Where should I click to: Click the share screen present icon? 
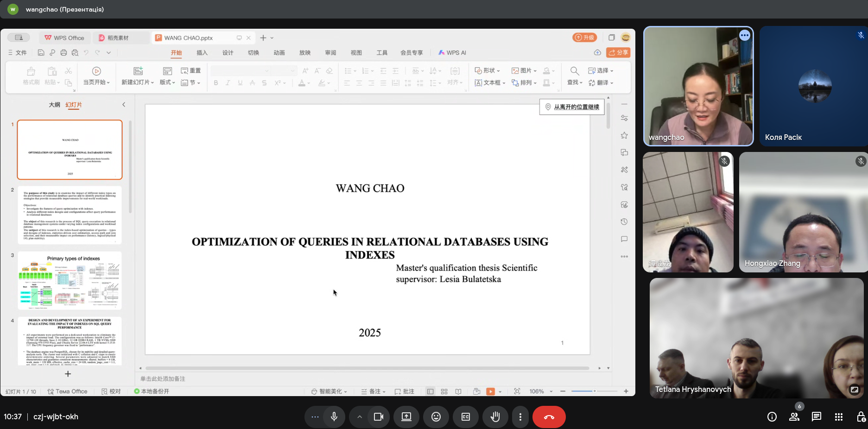(406, 417)
